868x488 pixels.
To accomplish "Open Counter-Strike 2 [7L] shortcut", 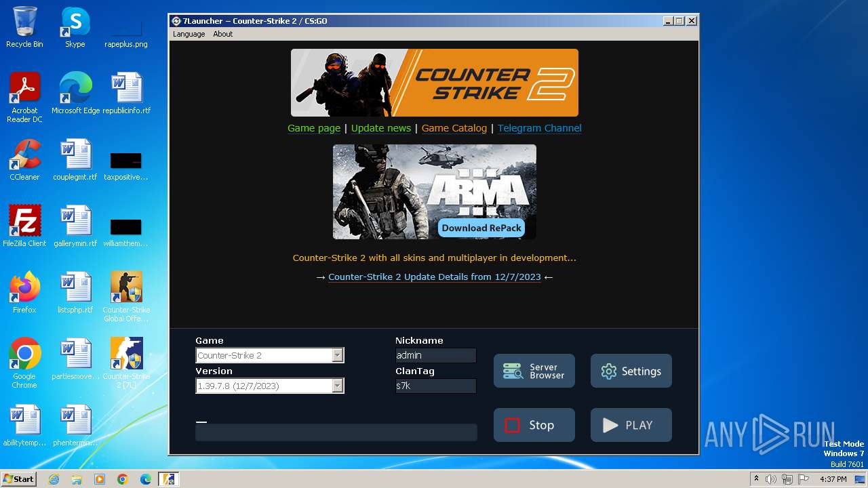I will pyautogui.click(x=126, y=363).
